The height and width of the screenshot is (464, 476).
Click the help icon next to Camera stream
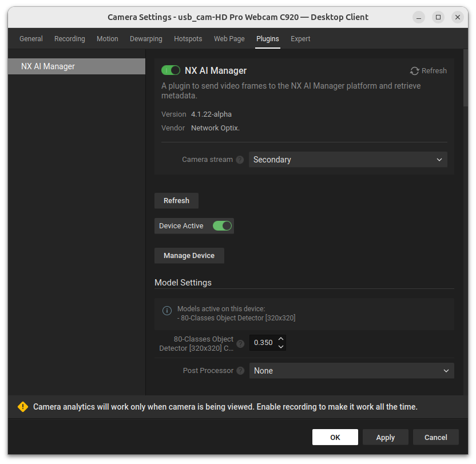point(240,160)
